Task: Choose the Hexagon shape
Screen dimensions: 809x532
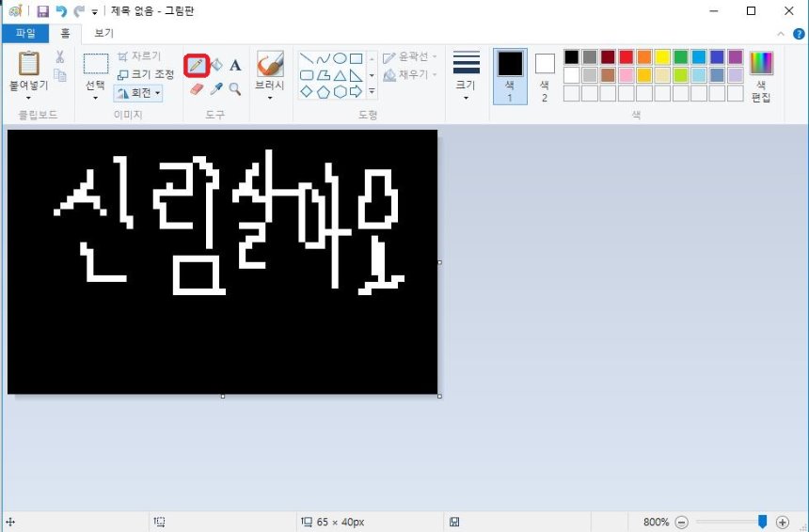Action: pos(340,92)
